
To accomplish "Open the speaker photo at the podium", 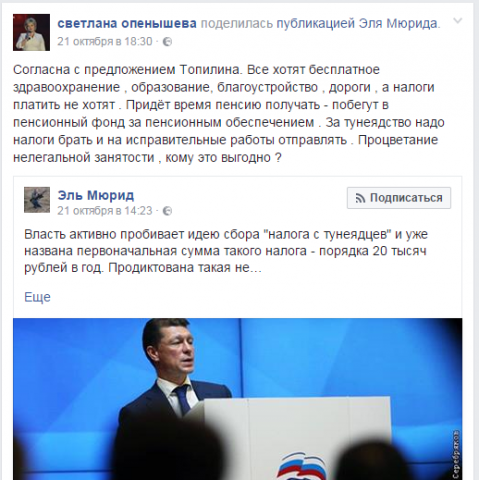I will [x=238, y=399].
